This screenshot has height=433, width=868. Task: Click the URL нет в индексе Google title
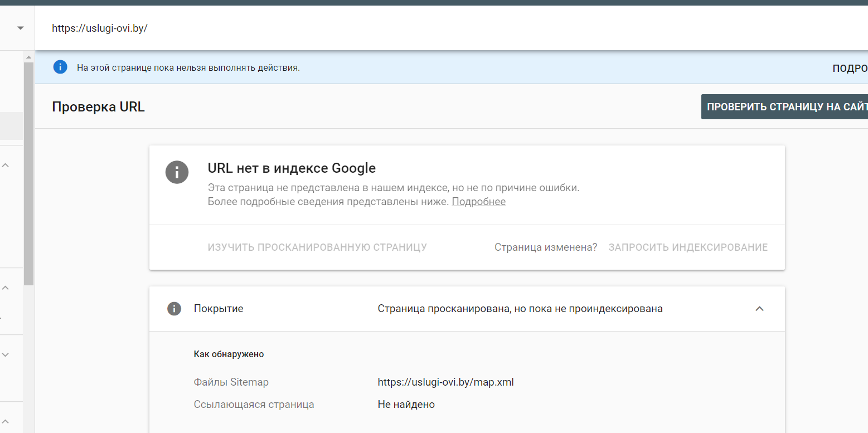[292, 168]
